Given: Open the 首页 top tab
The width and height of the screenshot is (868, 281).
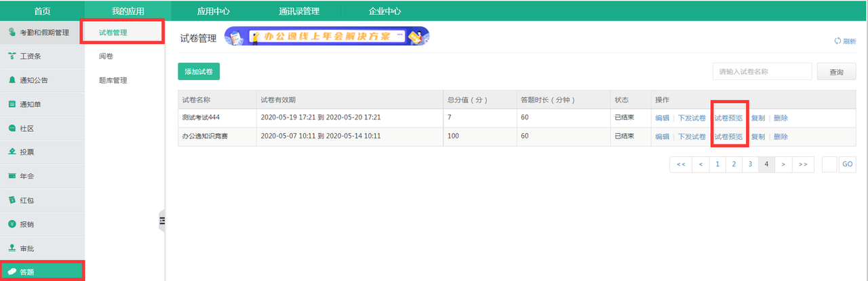Looking at the screenshot, I should [x=42, y=11].
